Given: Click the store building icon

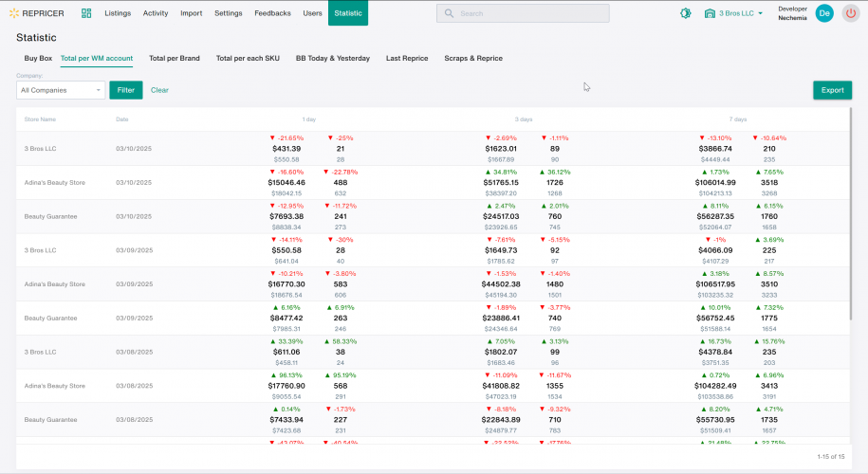Looking at the screenshot, I should click(x=710, y=13).
